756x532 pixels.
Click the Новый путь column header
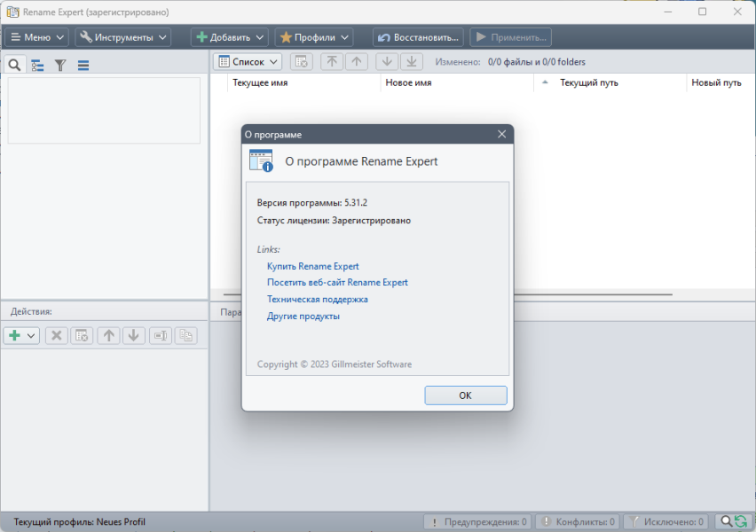(721, 82)
